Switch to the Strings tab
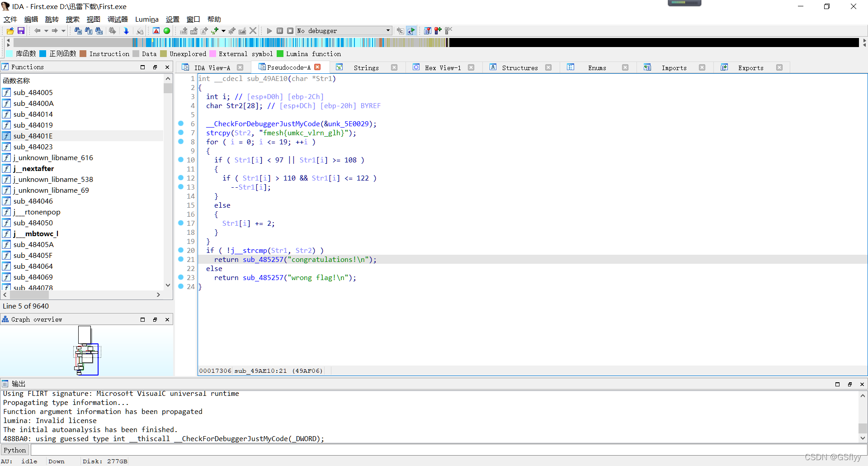The width and height of the screenshot is (868, 466). coord(366,68)
